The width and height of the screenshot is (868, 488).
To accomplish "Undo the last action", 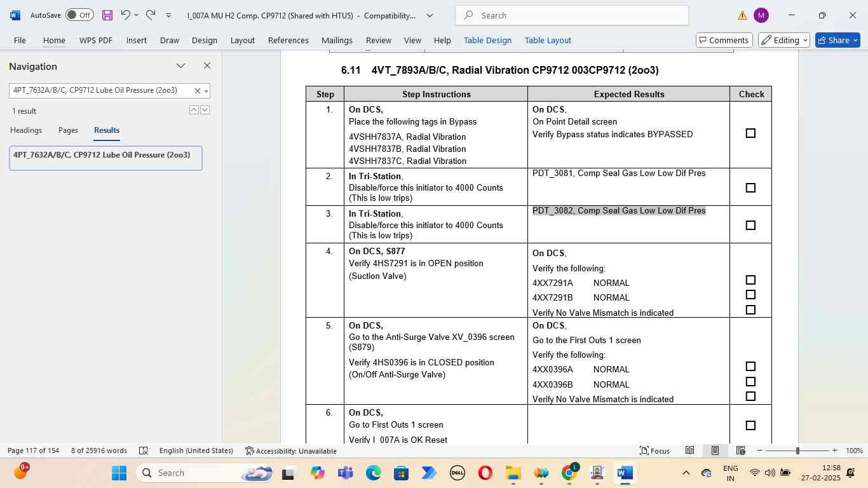I will tap(125, 15).
